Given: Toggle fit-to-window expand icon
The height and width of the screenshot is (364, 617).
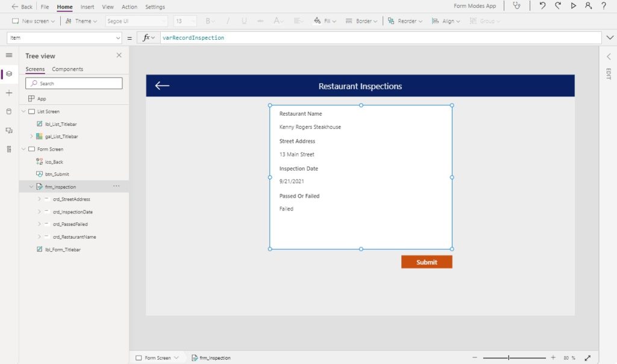Looking at the screenshot, I should [587, 358].
